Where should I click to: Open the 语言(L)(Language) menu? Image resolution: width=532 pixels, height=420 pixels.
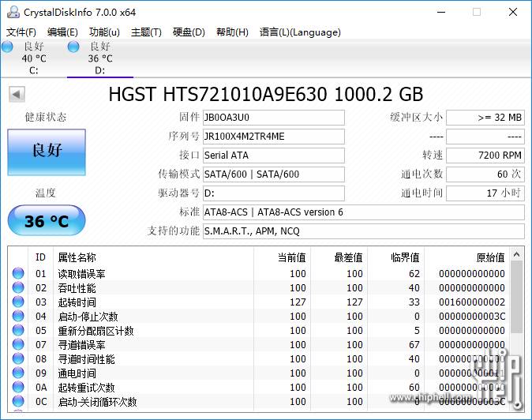(300, 32)
